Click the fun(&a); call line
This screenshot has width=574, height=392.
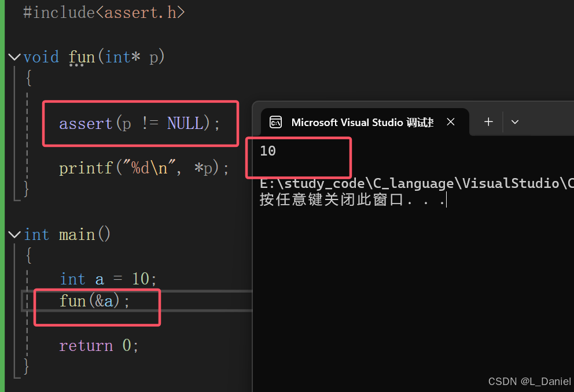(94, 301)
